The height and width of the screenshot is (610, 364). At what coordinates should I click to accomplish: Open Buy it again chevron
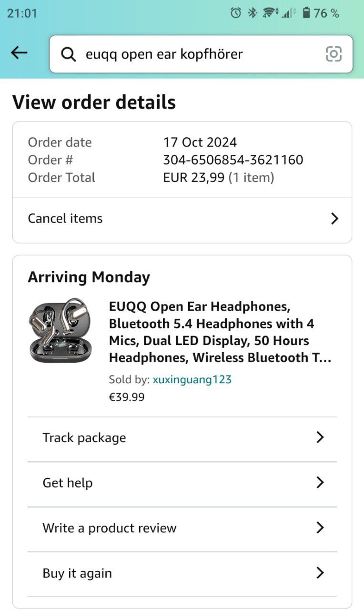[x=320, y=573]
